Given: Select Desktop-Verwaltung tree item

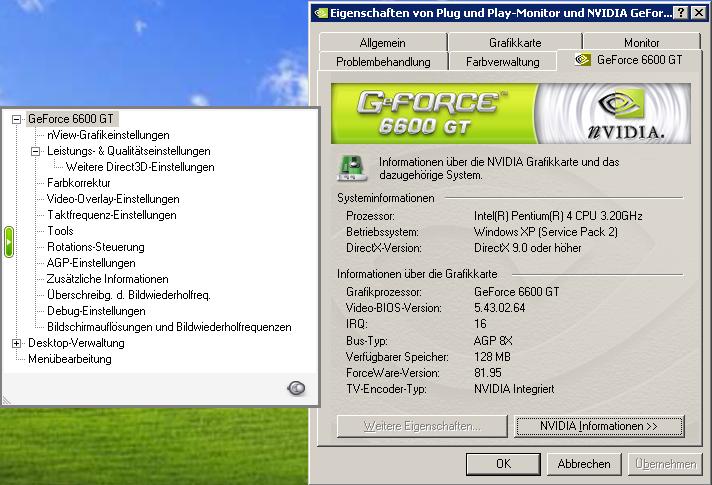Looking at the screenshot, I should [76, 343].
